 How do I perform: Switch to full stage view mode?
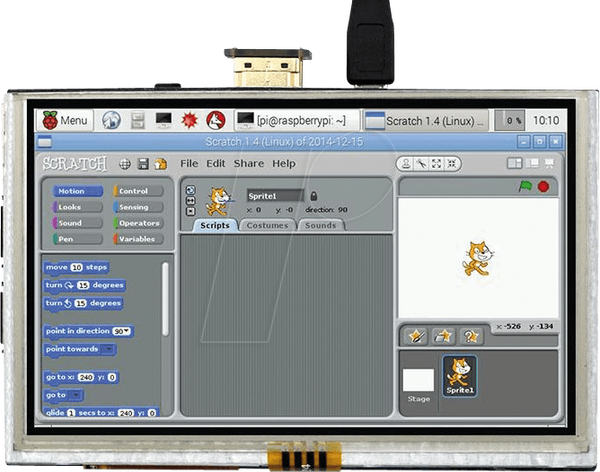[532, 163]
